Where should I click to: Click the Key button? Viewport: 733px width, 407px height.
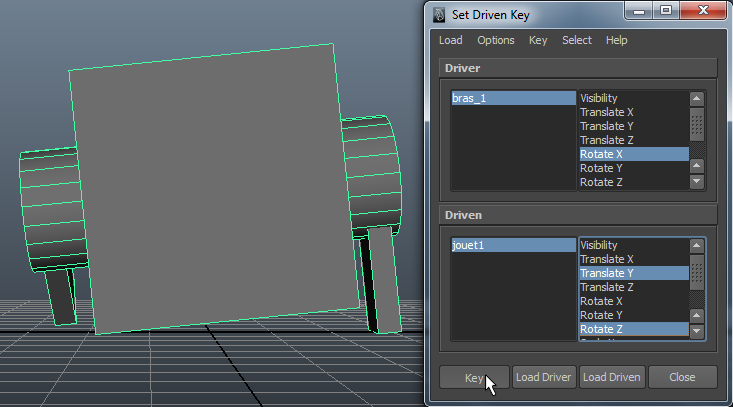point(474,377)
